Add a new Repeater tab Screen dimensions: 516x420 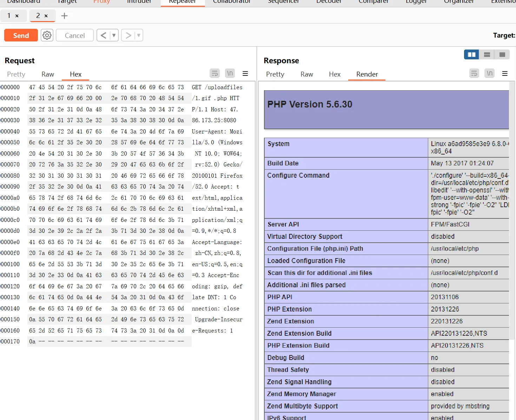(x=64, y=16)
